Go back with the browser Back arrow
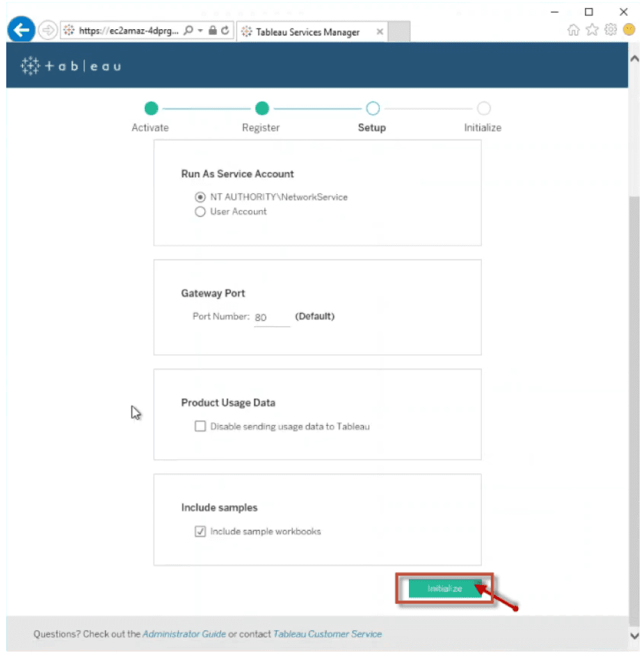Image resolution: width=644 pixels, height=661 pixels. (21, 29)
